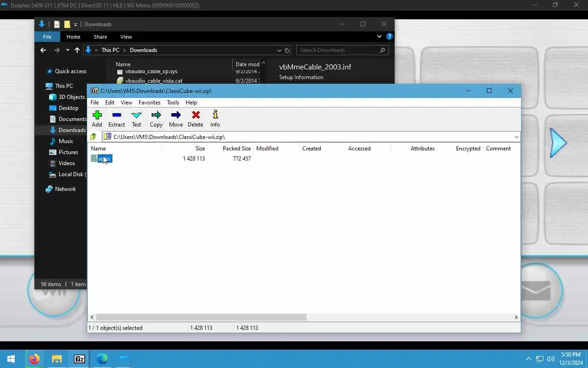Show hidden system tray icons

click(x=528, y=359)
